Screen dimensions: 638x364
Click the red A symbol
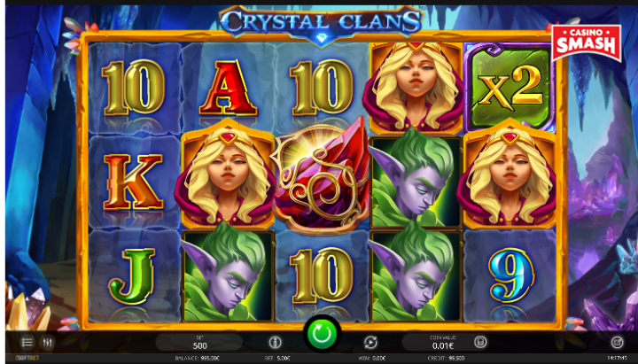pos(228,88)
